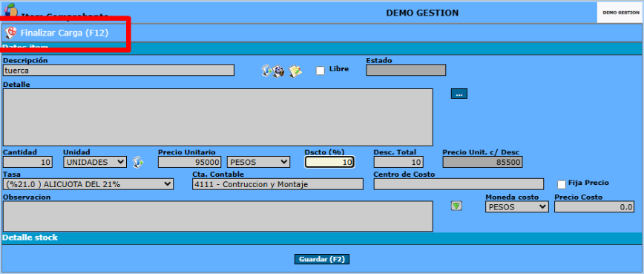Click the DEMO GESTION logo at top right

[620, 13]
